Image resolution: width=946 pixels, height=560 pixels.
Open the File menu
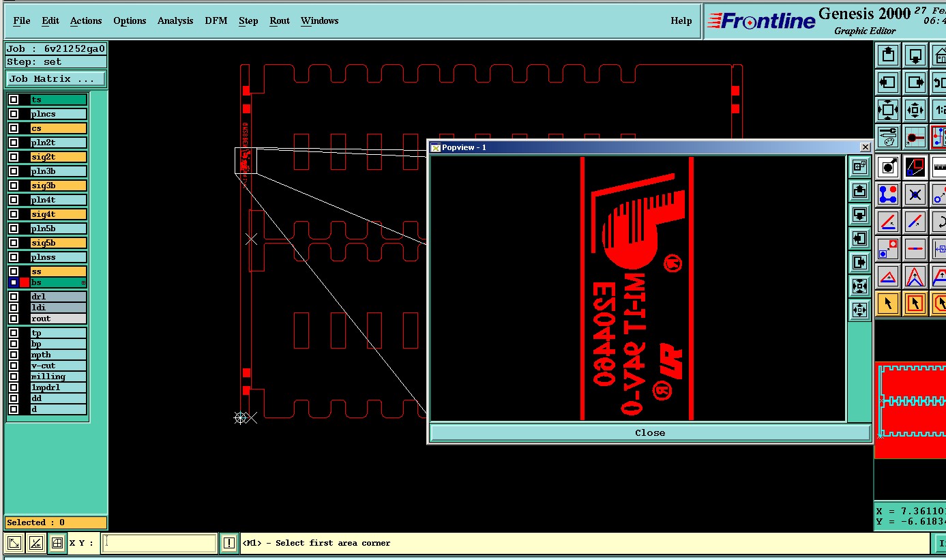[22, 20]
